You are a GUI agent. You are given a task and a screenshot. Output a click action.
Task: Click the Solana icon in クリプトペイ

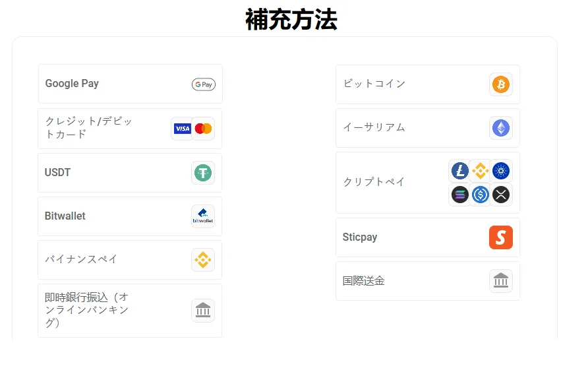pos(460,195)
